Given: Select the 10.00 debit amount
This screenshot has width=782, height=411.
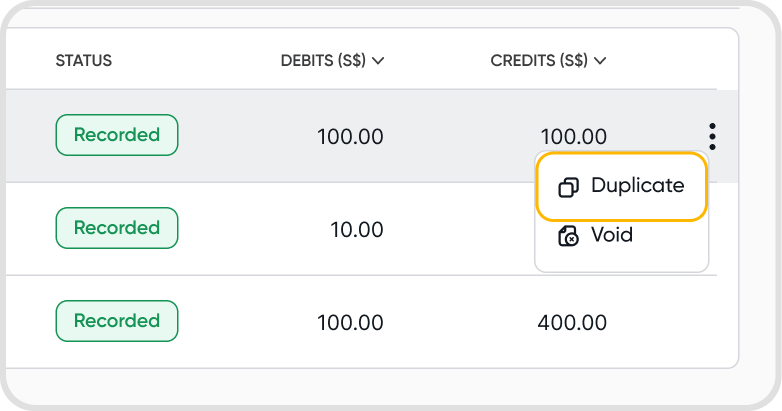Looking at the screenshot, I should [357, 230].
